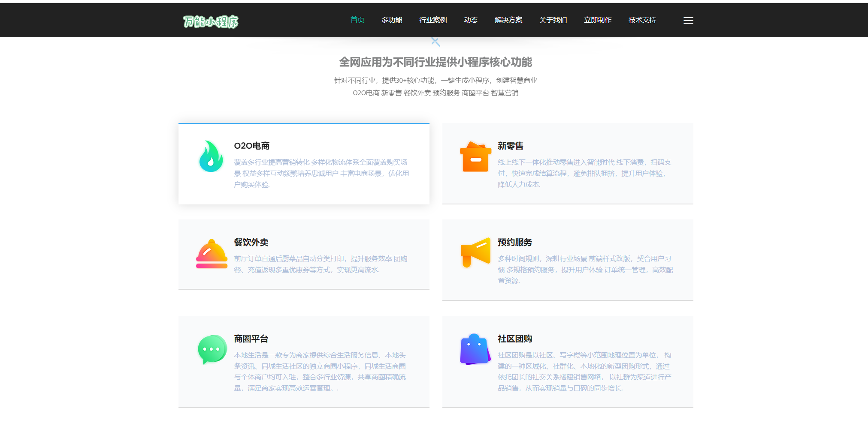
Task: Open the 多功能 menu item
Action: point(392,20)
